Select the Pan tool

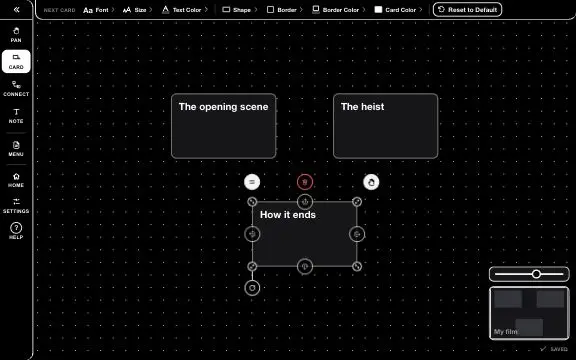click(16, 35)
